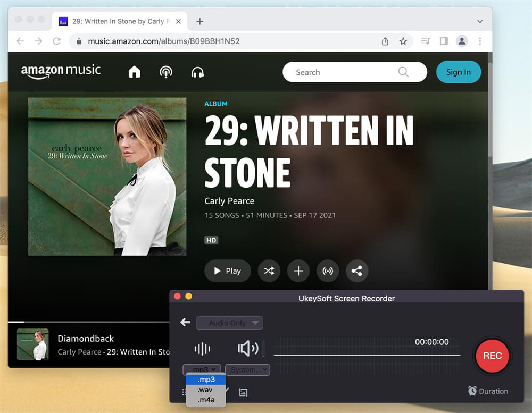Open Amazon Music home page icon
This screenshot has height=413, width=532.
tap(135, 72)
